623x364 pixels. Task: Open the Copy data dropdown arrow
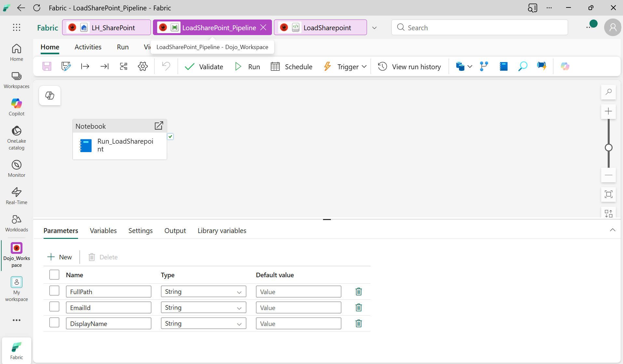coord(469,66)
